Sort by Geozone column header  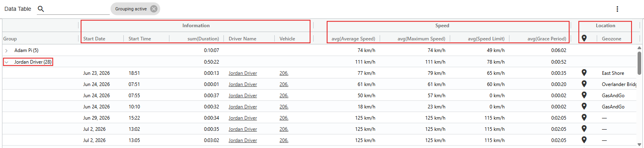tap(612, 39)
